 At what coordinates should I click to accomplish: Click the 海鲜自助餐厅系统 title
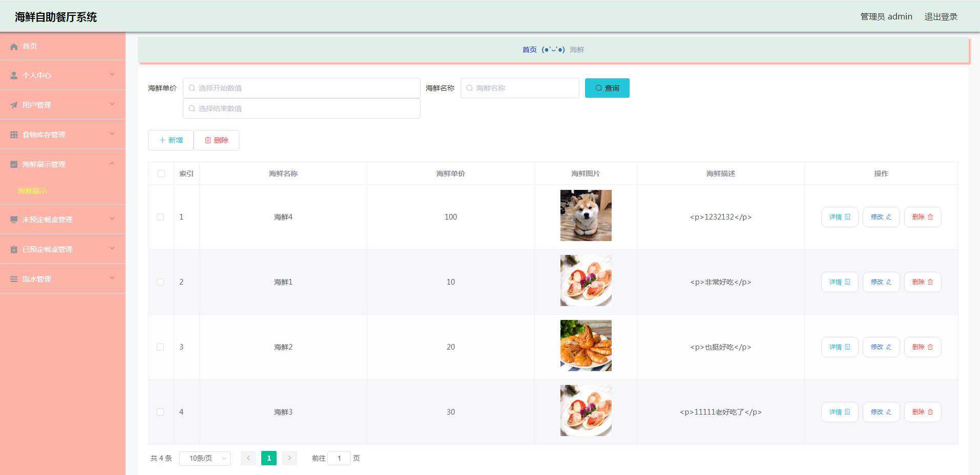pyautogui.click(x=56, y=17)
